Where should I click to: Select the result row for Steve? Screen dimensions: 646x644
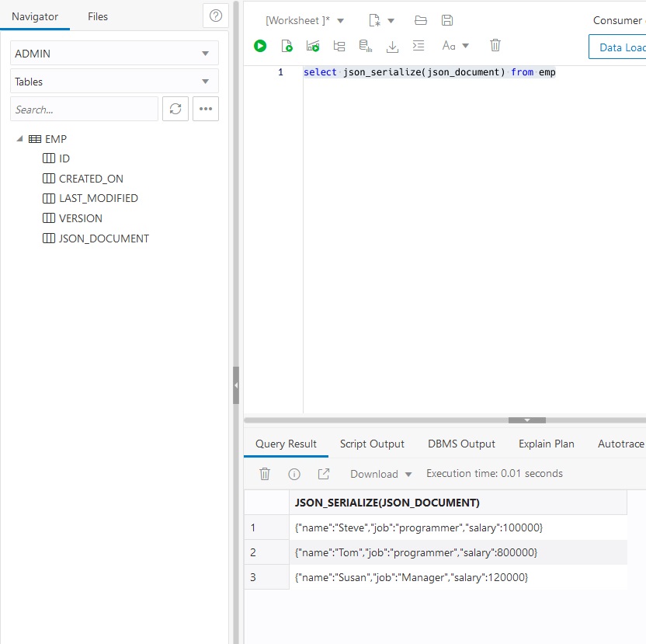[x=436, y=527]
